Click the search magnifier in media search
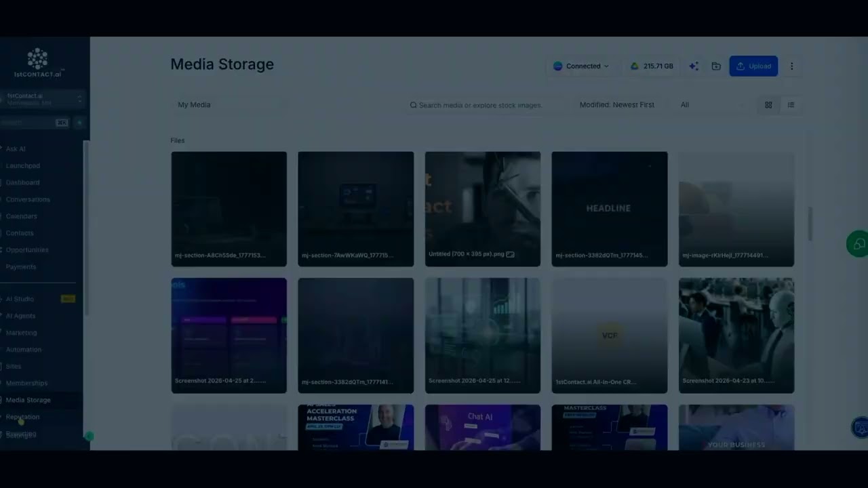 point(413,105)
